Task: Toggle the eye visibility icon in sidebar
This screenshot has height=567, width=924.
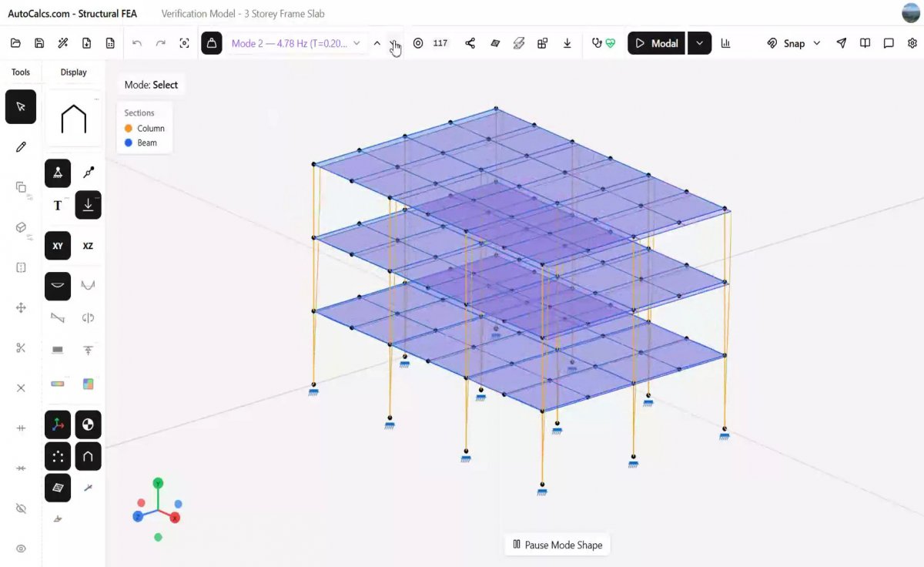Action: [21, 549]
